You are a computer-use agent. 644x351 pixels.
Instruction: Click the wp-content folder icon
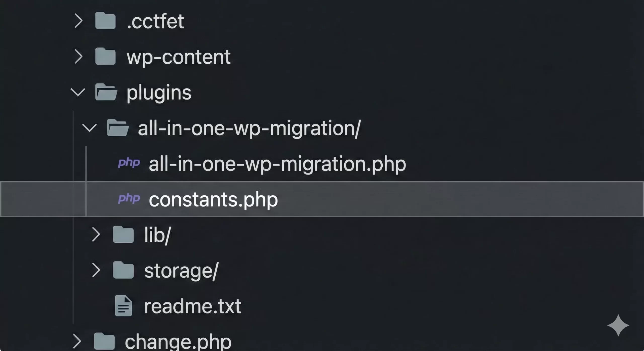point(105,57)
